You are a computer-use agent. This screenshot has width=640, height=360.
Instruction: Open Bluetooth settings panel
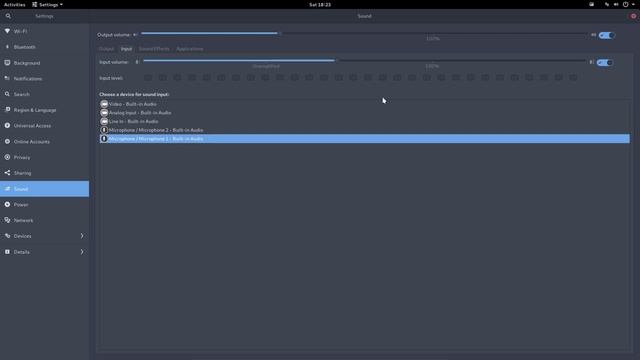(44, 47)
